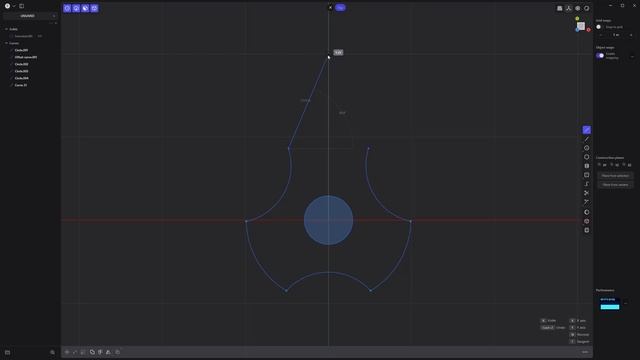Click the app logo icon
The width and height of the screenshot is (640, 360).
pyautogui.click(x=7, y=6)
